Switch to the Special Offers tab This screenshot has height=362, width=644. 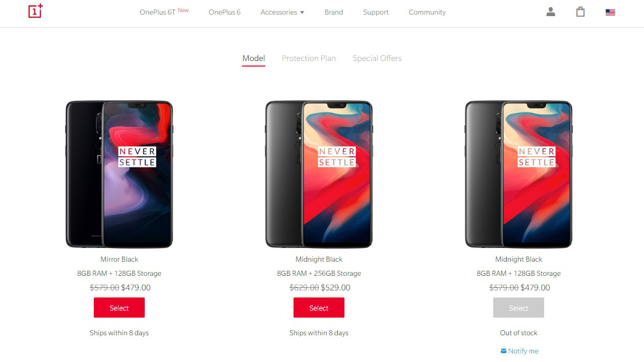377,58
